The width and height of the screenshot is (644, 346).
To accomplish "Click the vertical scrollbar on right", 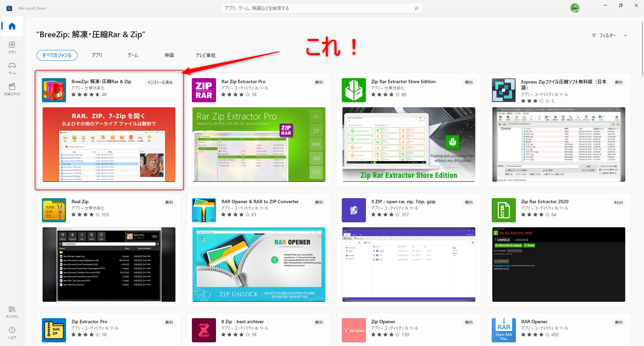I will click(642, 50).
